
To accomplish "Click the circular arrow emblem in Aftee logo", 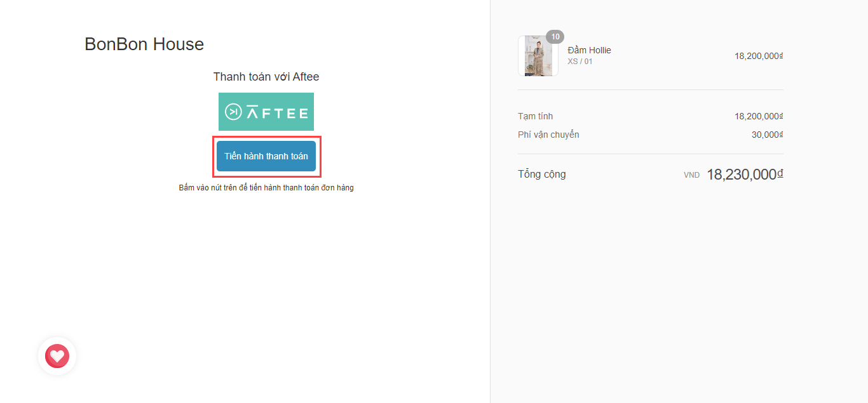I will [x=233, y=112].
